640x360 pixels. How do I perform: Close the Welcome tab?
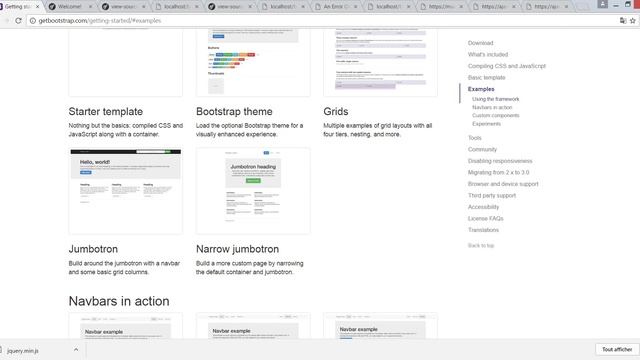pyautogui.click(x=90, y=7)
